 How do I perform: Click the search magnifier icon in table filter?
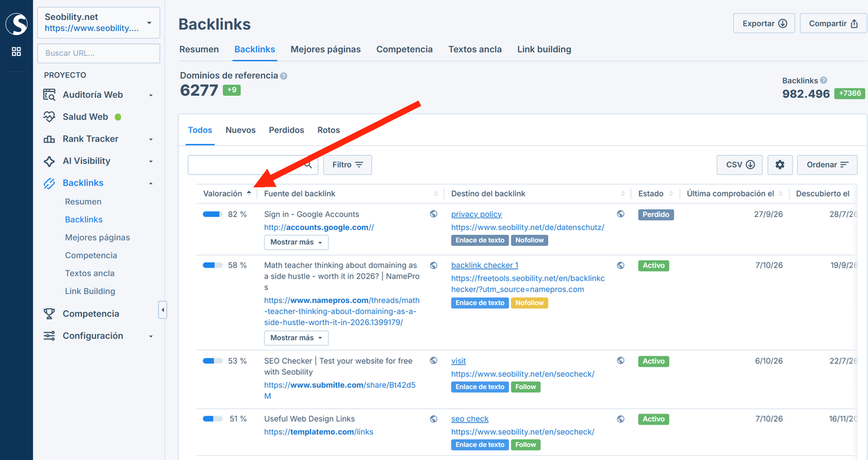[308, 165]
